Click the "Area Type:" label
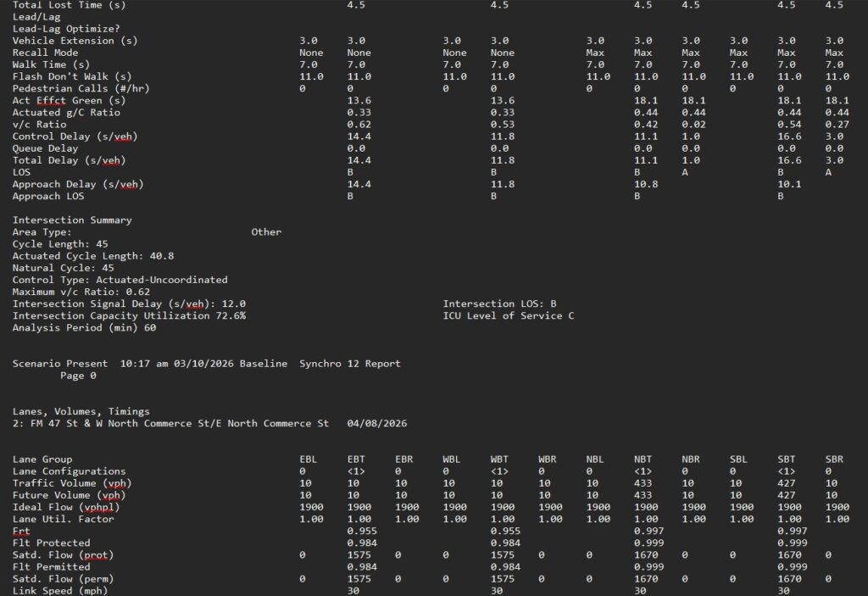This screenshot has width=868, height=596. [42, 232]
